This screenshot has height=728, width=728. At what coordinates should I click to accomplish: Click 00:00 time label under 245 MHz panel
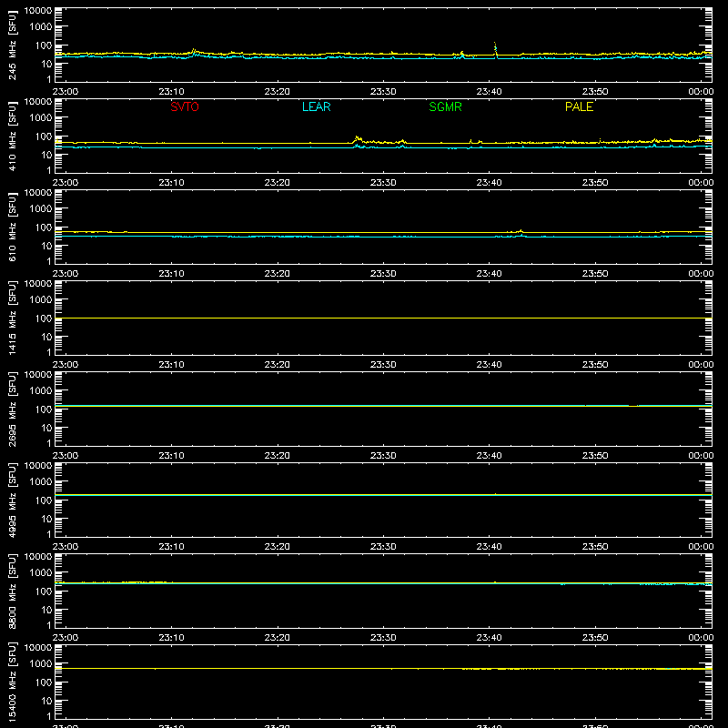coord(701,92)
